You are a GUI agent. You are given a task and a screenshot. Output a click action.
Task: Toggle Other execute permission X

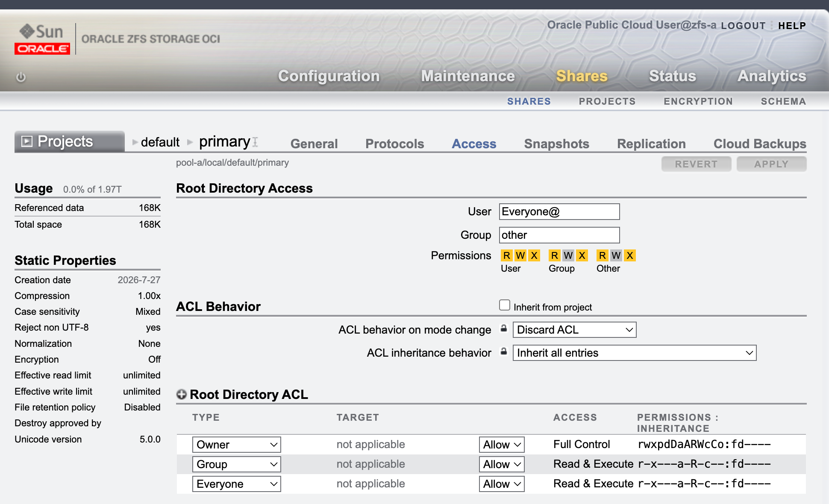coord(630,255)
